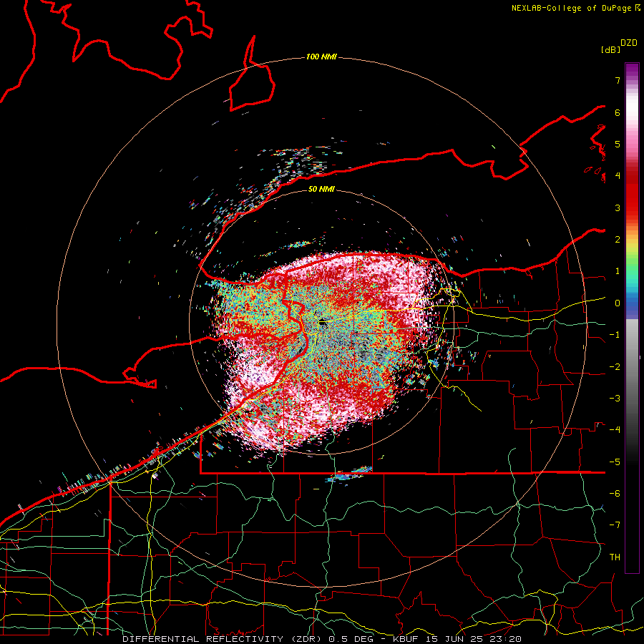Click the 23:20 timestamp in the caption
The height and width of the screenshot is (644, 644).
coord(507,639)
